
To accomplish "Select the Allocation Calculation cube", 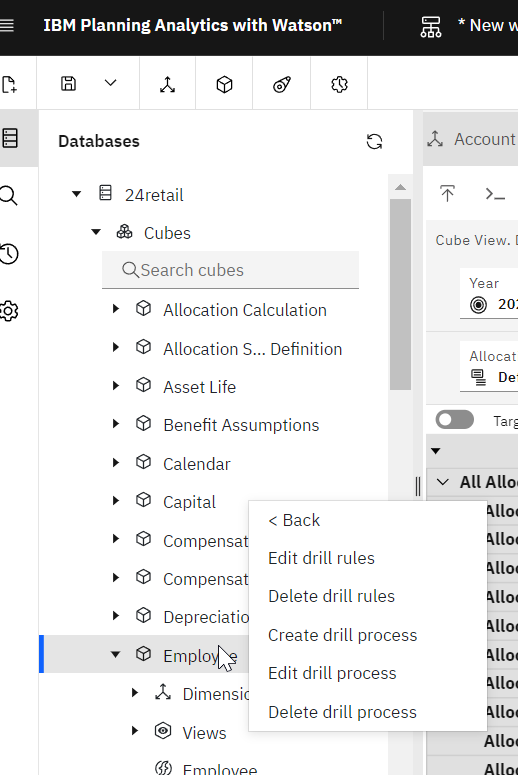I will (x=245, y=310).
